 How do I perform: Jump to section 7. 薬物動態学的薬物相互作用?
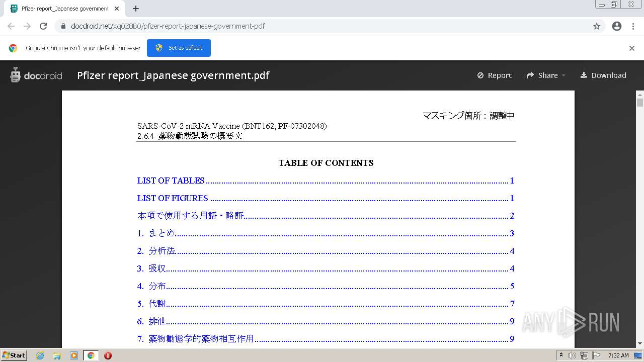pyautogui.click(x=326, y=339)
